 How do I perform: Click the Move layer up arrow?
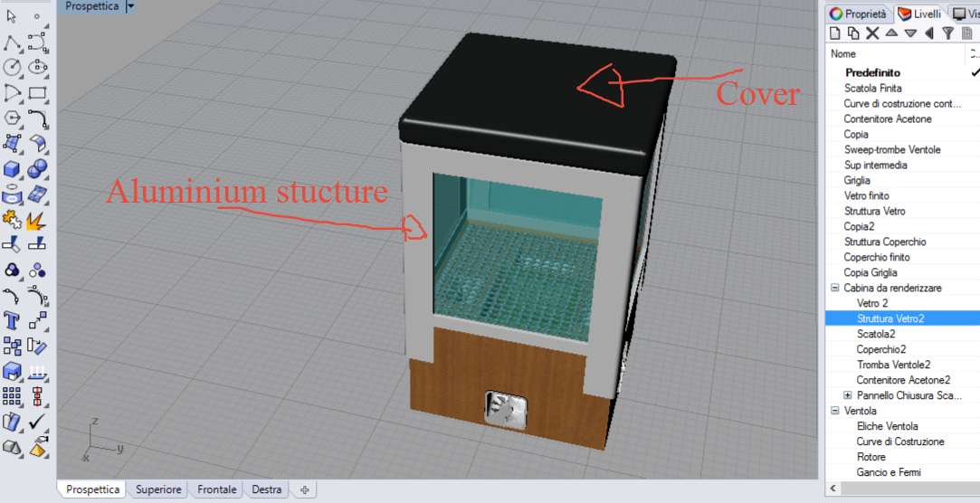891,33
